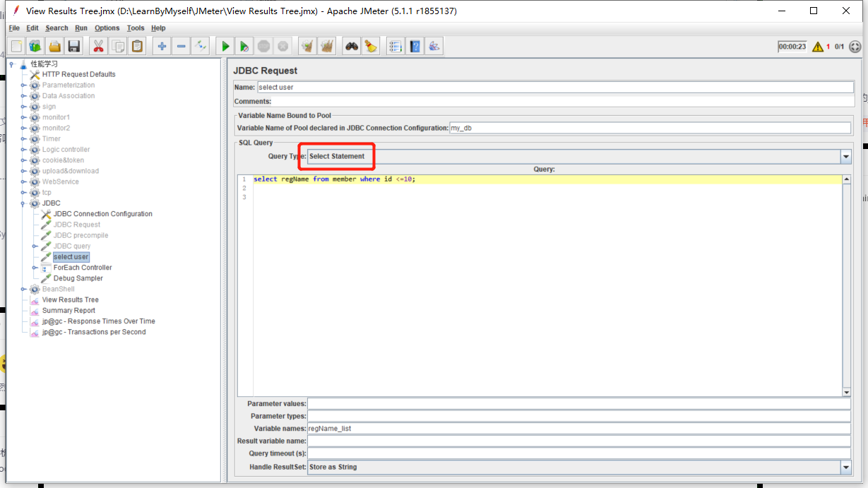The height and width of the screenshot is (488, 868).
Task: Save the test plan
Action: [x=73, y=47]
